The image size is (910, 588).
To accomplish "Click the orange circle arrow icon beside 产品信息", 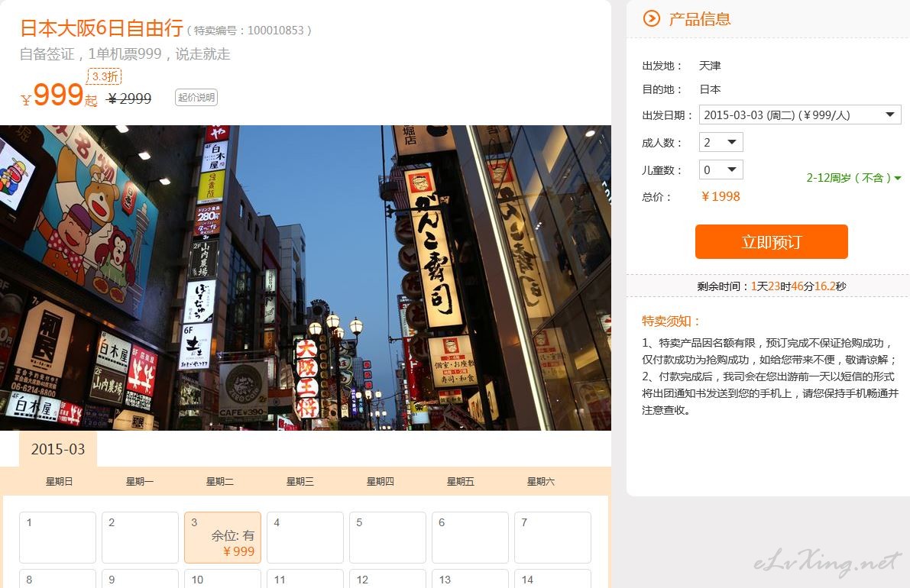I will click(651, 18).
